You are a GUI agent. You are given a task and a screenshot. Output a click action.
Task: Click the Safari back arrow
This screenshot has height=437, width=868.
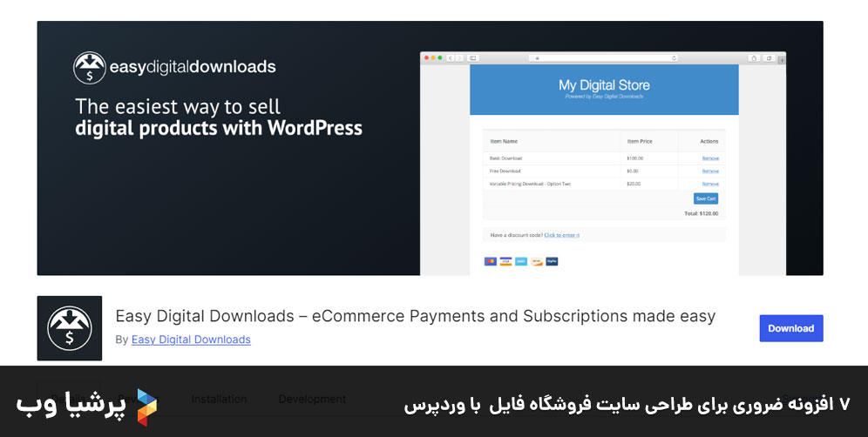(451, 58)
